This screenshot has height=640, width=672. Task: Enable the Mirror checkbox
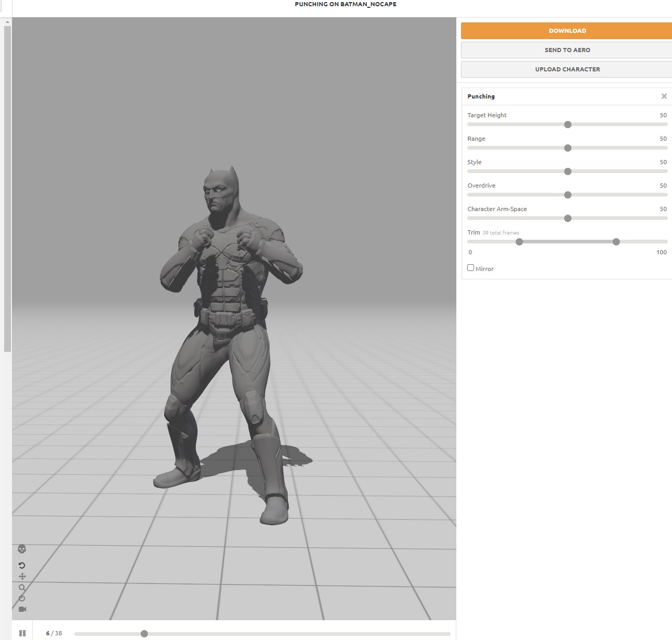[x=470, y=268]
